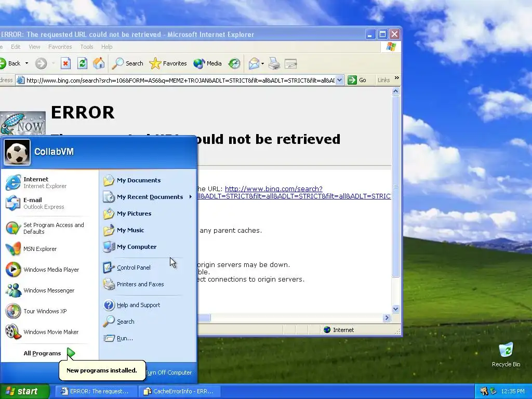The image size is (532, 399).
Task: Click the History button in IE toolbar
Action: point(234,63)
